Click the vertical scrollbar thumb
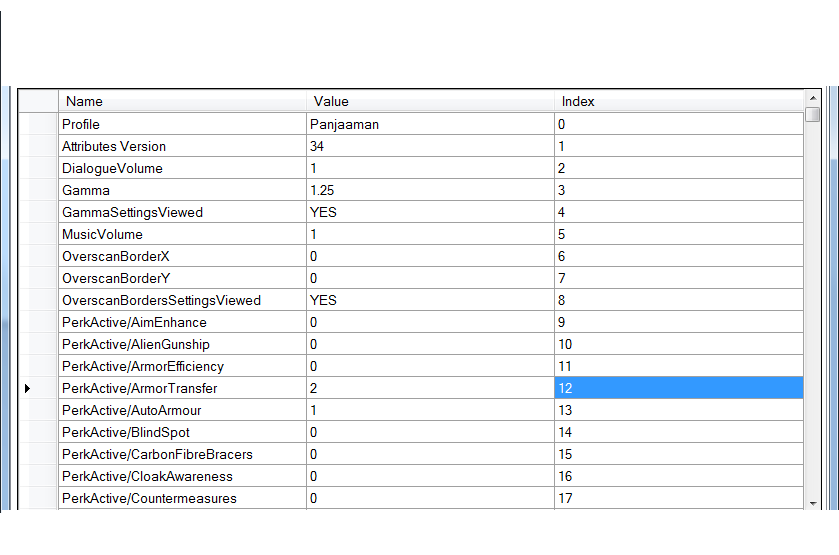 click(812, 115)
